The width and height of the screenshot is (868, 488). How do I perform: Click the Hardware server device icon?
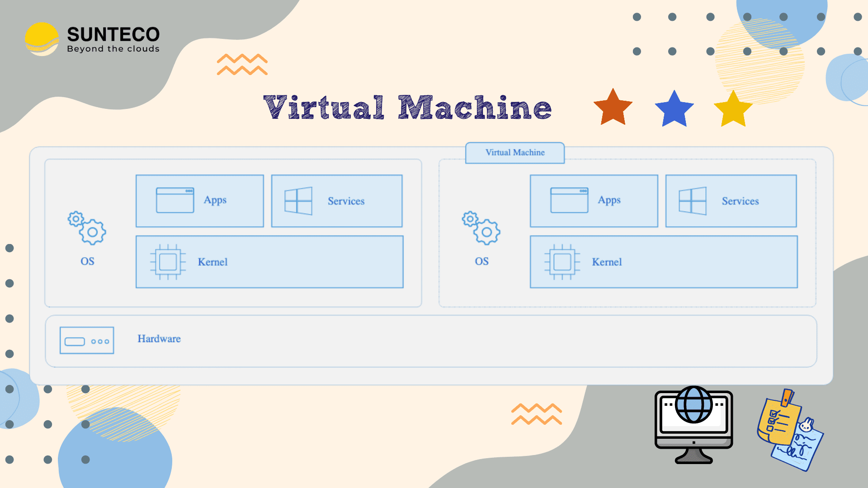[x=87, y=341]
